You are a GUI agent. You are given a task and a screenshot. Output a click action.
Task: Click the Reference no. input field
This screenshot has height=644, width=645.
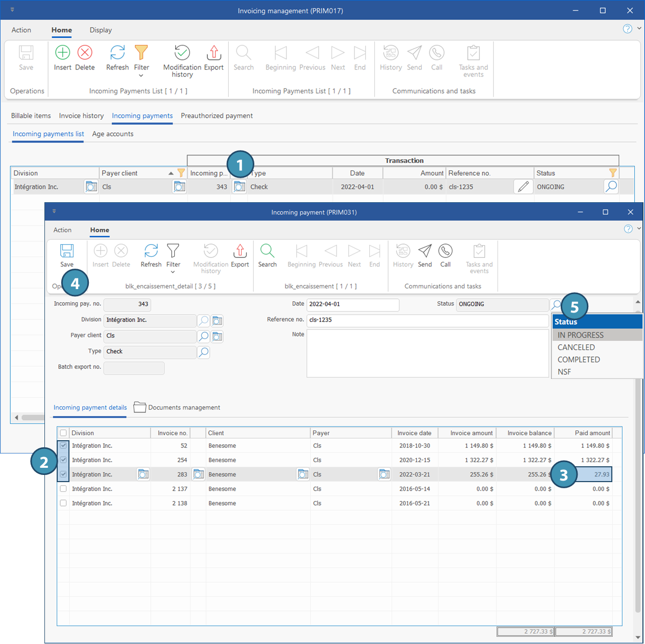pyautogui.click(x=427, y=320)
